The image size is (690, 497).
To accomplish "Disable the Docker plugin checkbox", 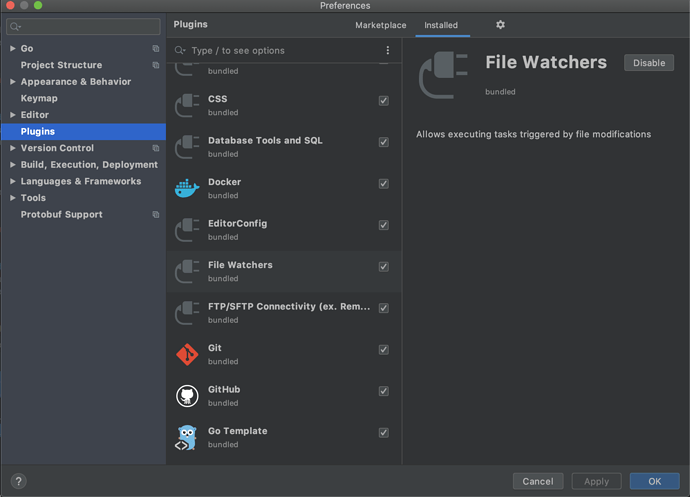I will (x=384, y=183).
